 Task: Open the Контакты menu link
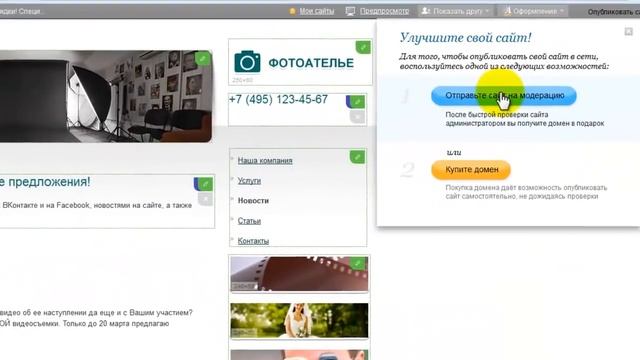(x=253, y=241)
